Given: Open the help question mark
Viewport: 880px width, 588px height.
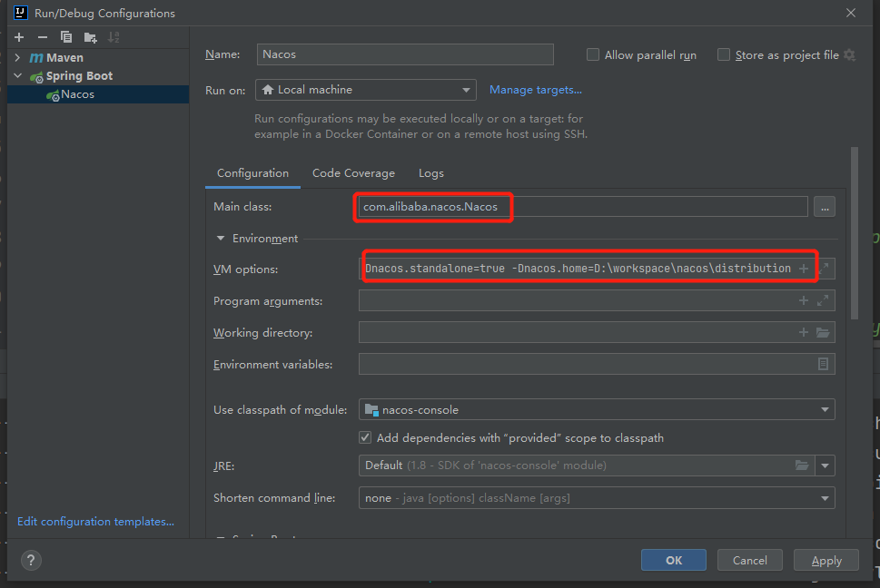Looking at the screenshot, I should click(31, 560).
